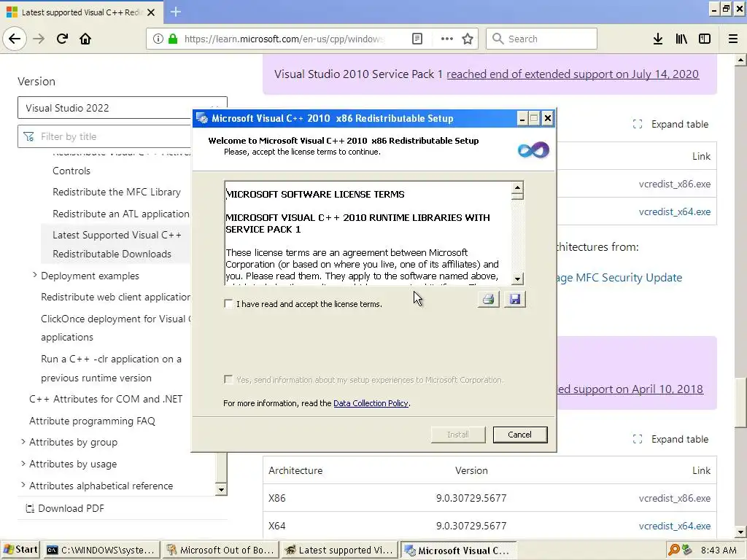Click sidebar tree scroll down arrow
Viewport: 747px width, 560px height.
click(221, 489)
